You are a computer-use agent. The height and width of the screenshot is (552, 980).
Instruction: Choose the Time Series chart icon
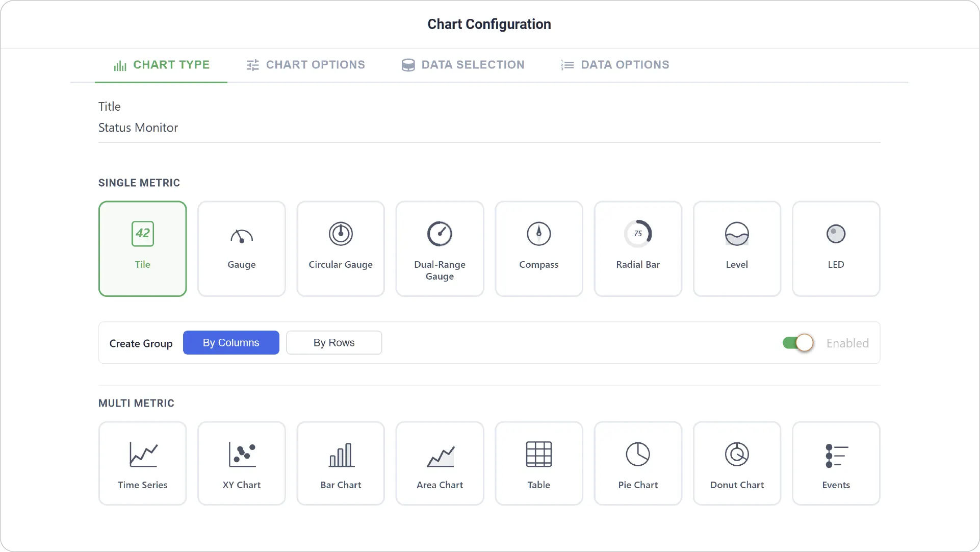[x=143, y=454]
